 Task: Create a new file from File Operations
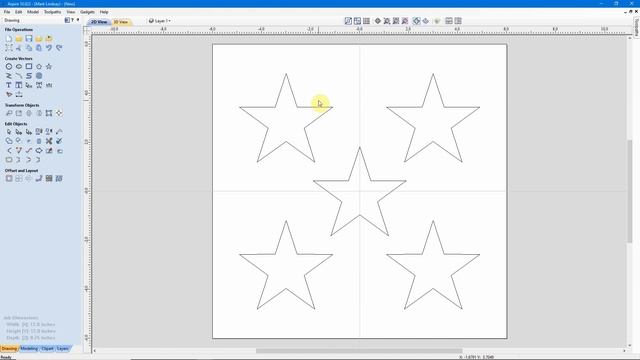tap(9, 38)
